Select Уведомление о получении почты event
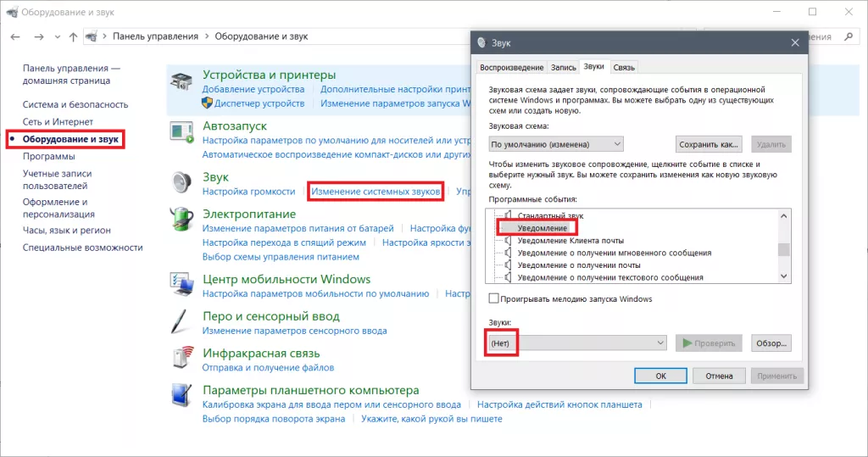The height and width of the screenshot is (457, 868). 579,265
